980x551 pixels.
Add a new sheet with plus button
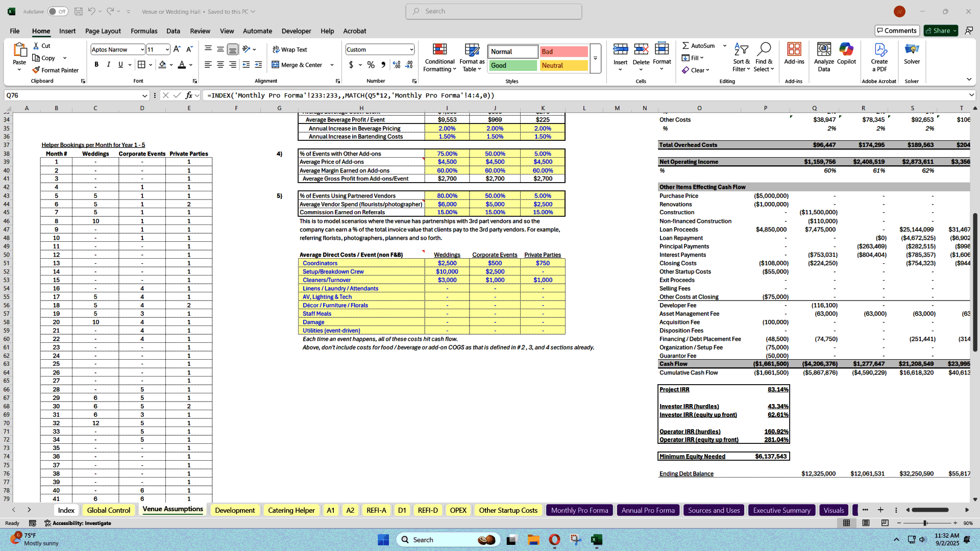point(880,510)
